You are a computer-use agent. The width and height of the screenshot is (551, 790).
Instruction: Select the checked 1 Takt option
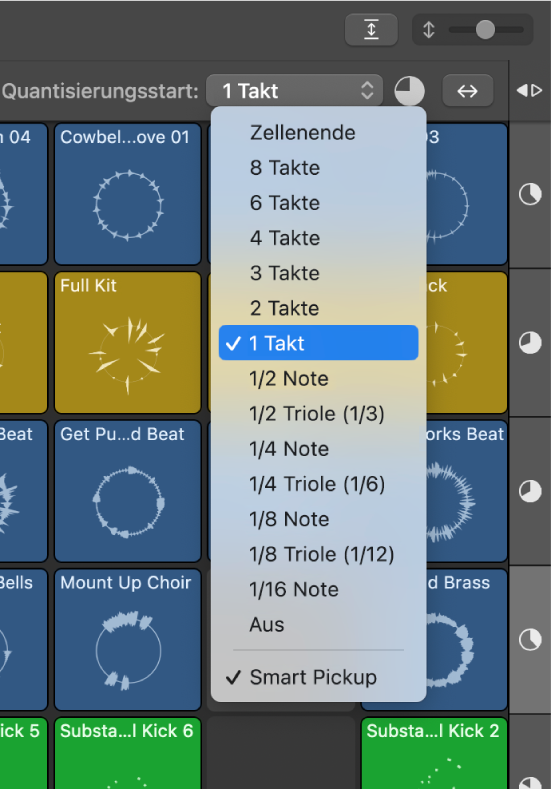point(318,343)
